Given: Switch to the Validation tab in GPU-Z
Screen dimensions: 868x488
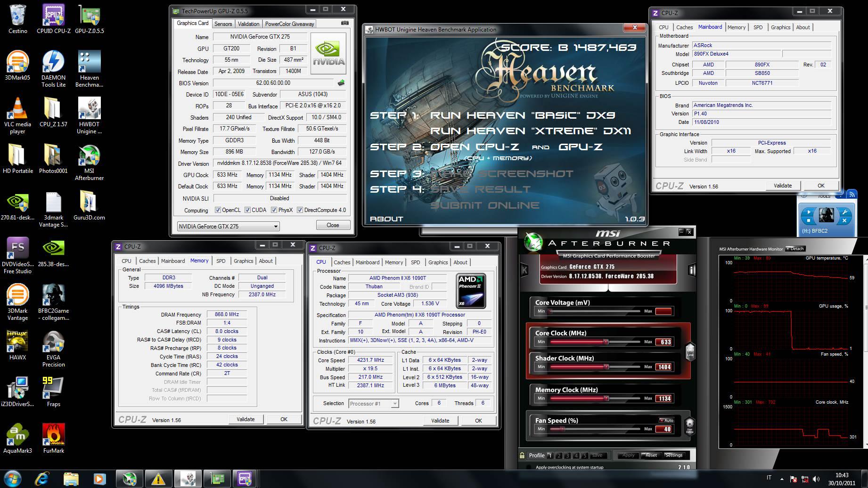Looking at the screenshot, I should pos(248,24).
